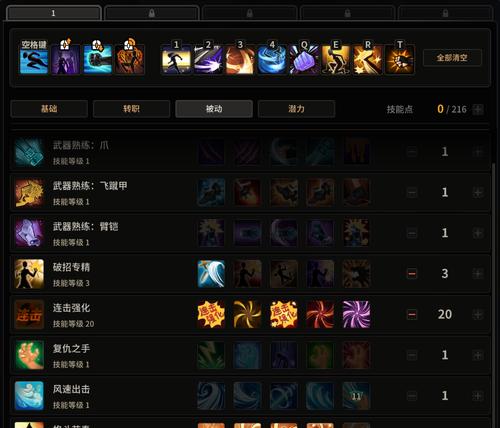Decrease 破招专精 skill level with minus button
The height and width of the screenshot is (428, 500).
(412, 274)
